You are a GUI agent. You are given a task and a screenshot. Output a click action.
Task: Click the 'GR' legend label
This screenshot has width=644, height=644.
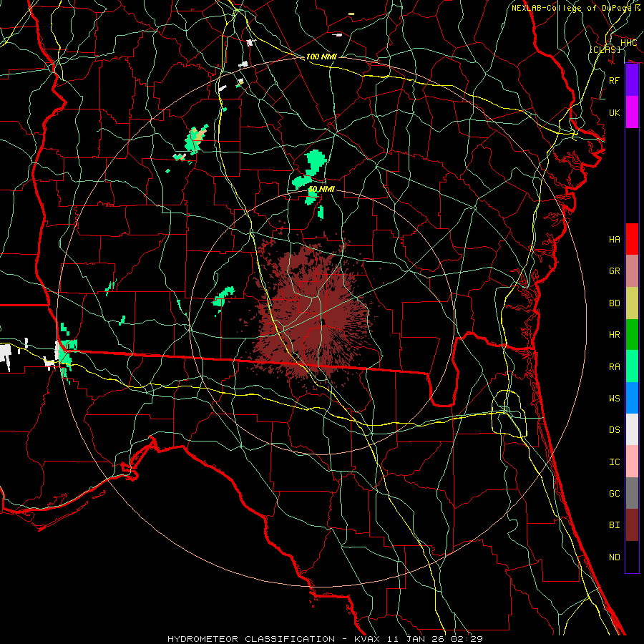pos(614,271)
